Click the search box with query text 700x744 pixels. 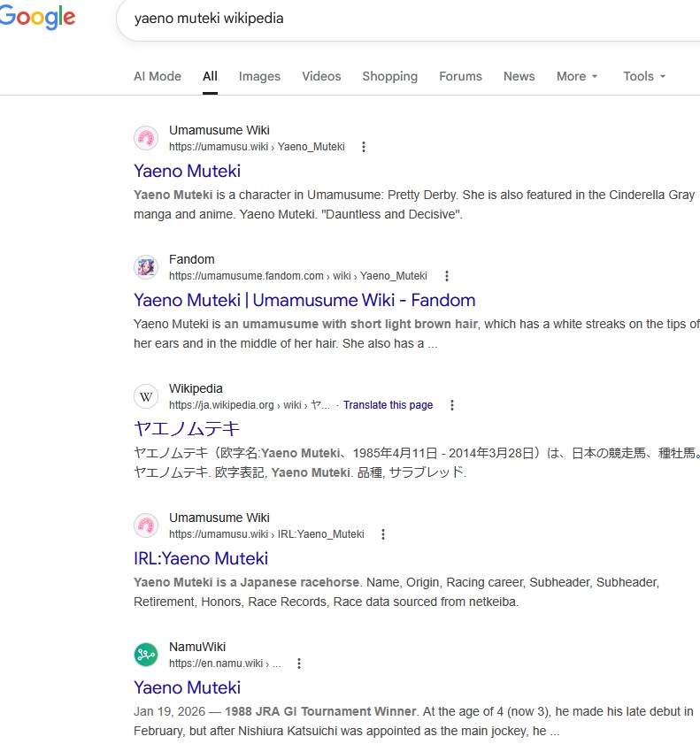(x=408, y=19)
